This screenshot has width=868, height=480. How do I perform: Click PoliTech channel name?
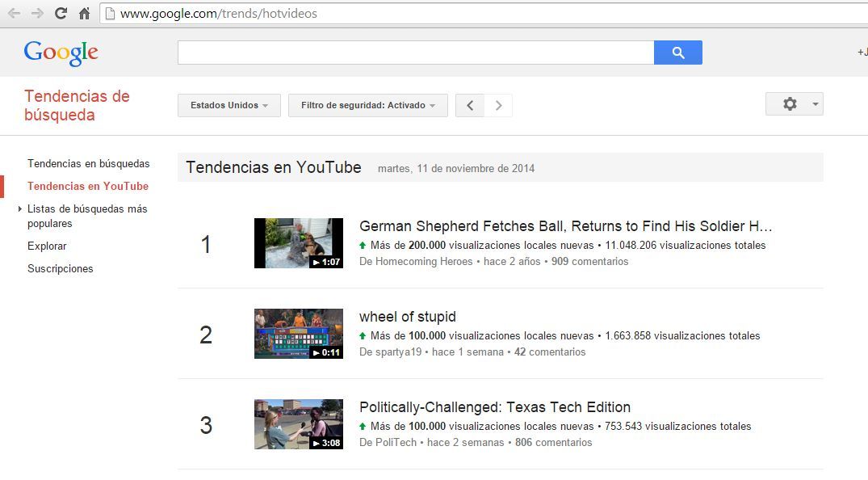tap(396, 442)
